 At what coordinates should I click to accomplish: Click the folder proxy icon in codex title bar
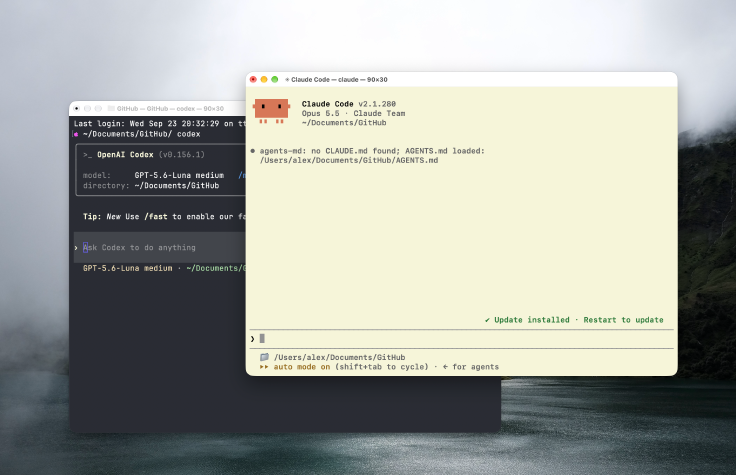point(111,108)
